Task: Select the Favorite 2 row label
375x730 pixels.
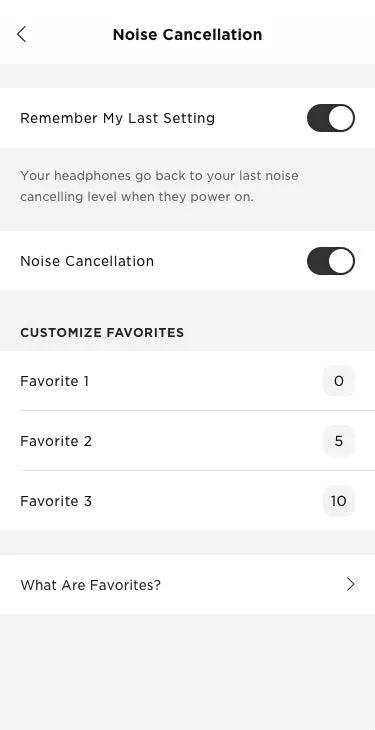Action: coord(56,441)
